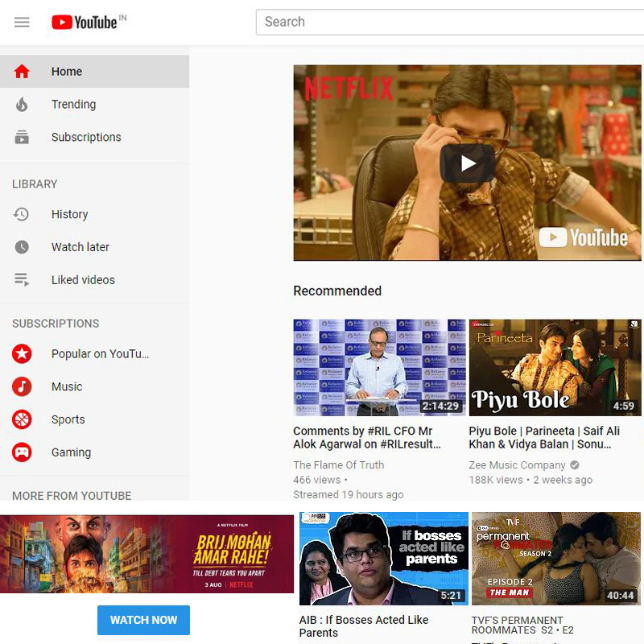Expand the LIBRARY section
Screen dimensions: 644x644
[x=35, y=184]
